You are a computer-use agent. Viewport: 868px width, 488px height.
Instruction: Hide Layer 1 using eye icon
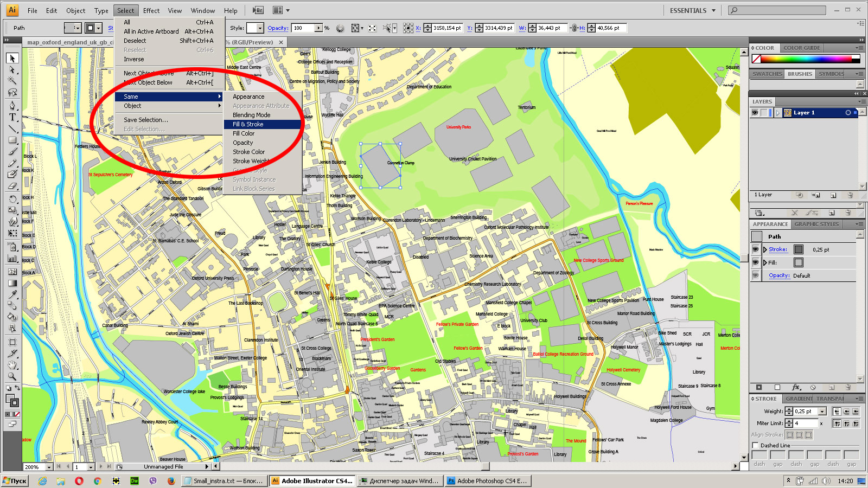(x=755, y=113)
